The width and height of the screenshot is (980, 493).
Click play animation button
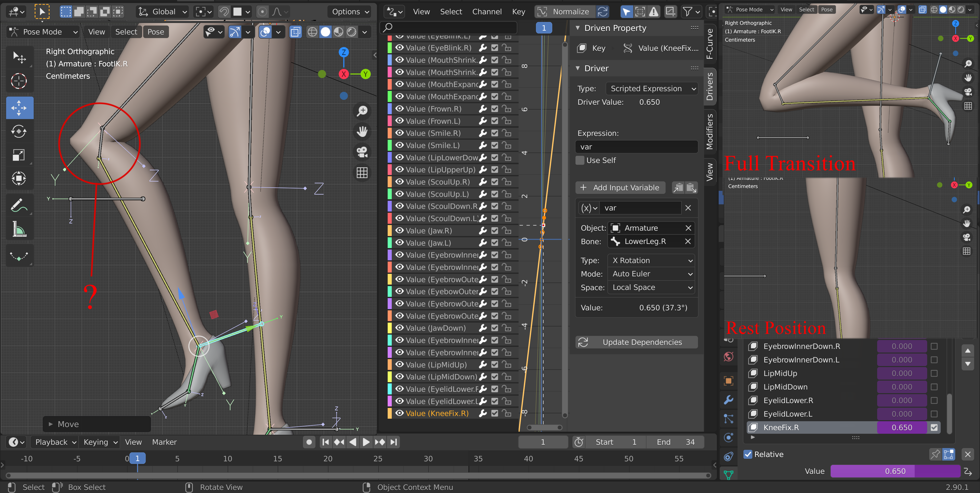(366, 442)
